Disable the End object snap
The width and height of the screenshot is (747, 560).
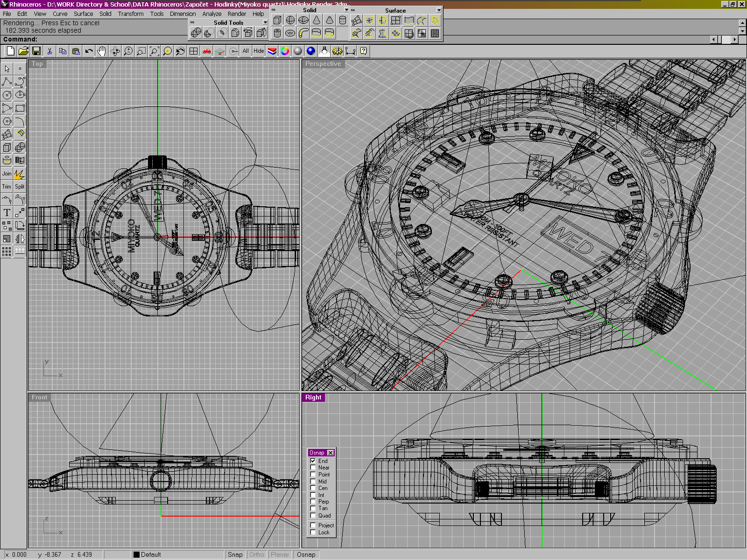[x=313, y=461]
